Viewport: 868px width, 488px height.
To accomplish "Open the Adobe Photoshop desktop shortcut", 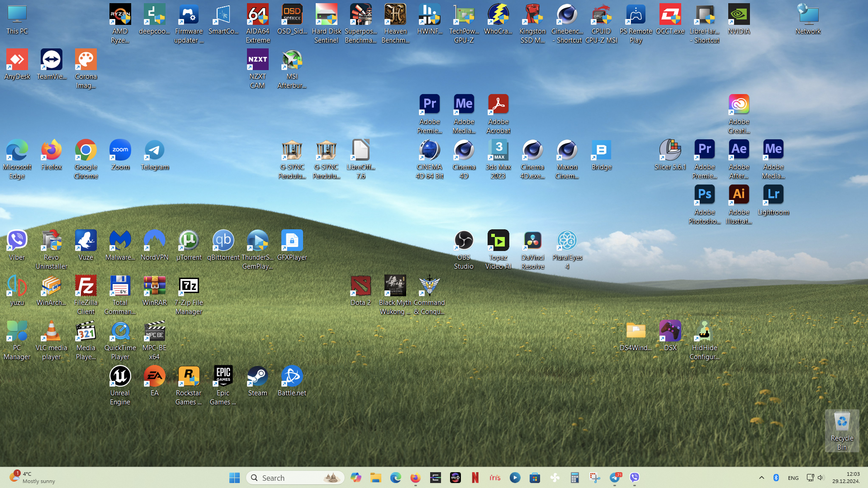I will click(704, 195).
